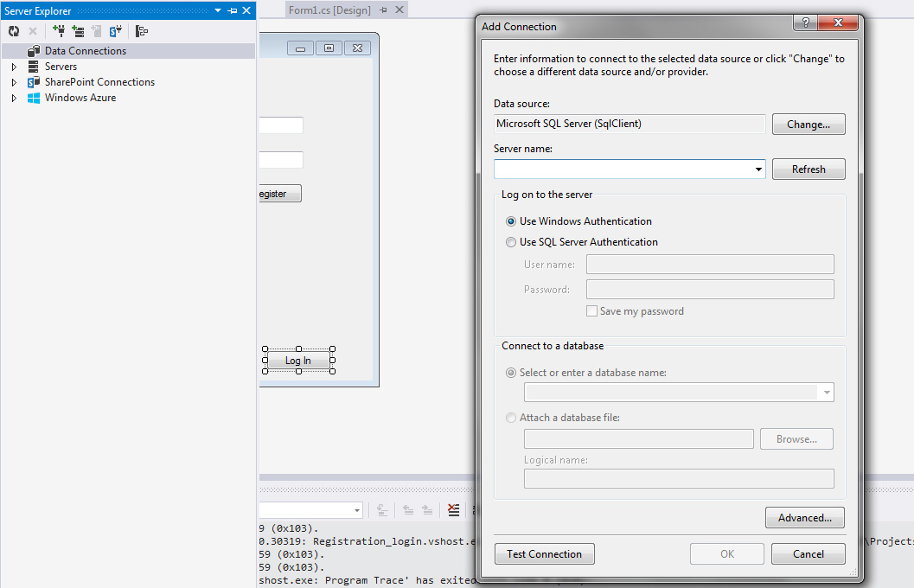Image resolution: width=914 pixels, height=588 pixels.
Task: Select the upper text box on the form
Action: [281, 125]
